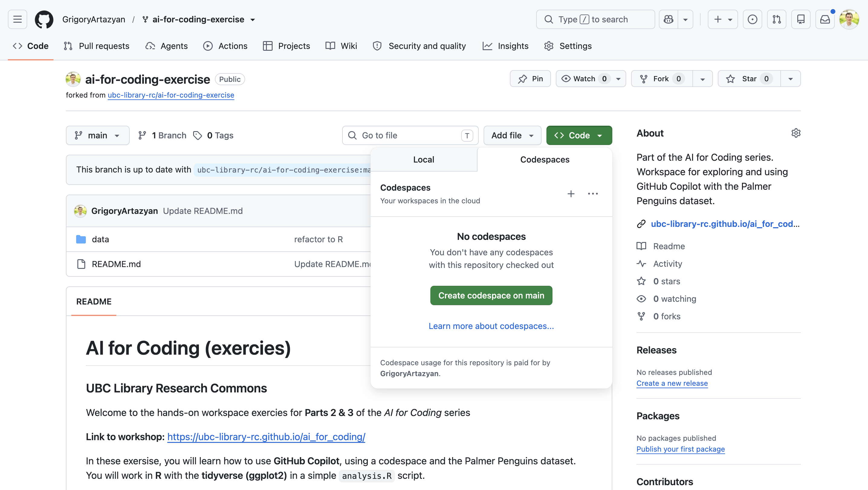Click Publish your first package link
The height and width of the screenshot is (490, 868).
point(680,449)
